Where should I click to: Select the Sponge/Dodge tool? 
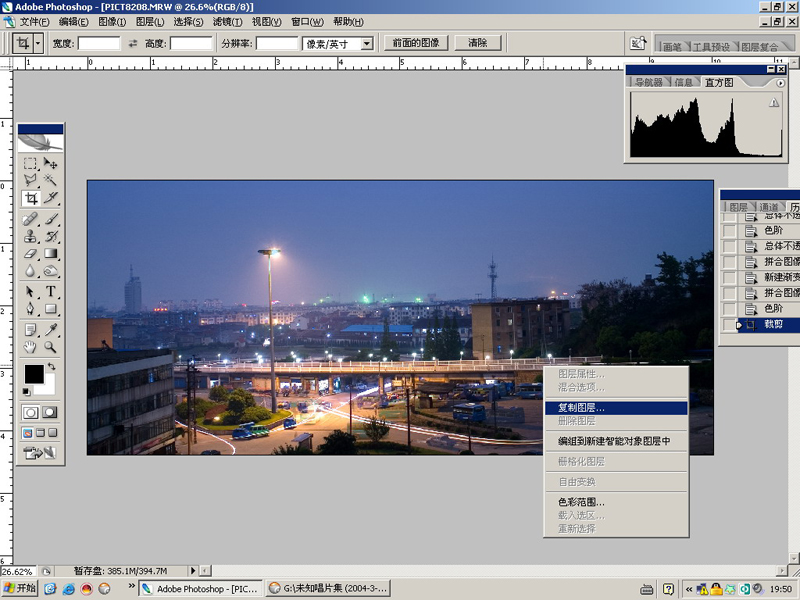click(50, 271)
